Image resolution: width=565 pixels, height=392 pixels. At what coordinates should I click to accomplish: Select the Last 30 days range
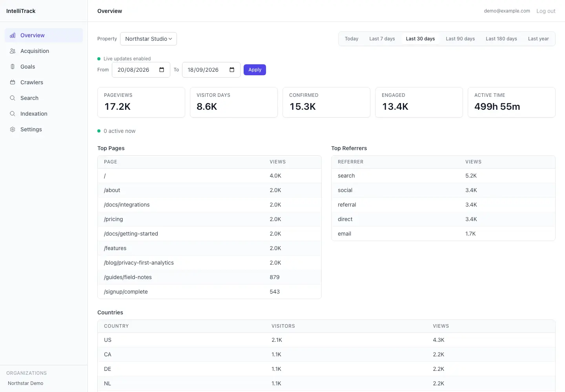(420, 39)
